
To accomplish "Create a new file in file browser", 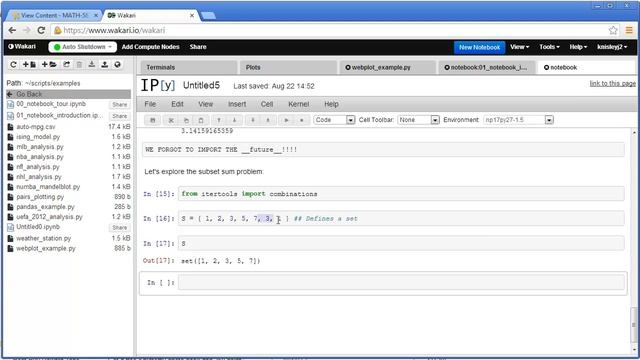I will 29,64.
